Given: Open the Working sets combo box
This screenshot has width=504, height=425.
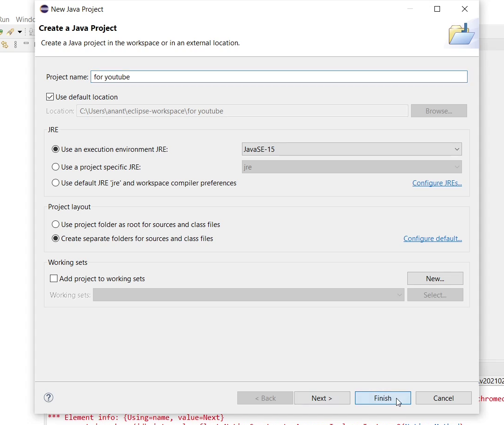Looking at the screenshot, I should pyautogui.click(x=248, y=295).
